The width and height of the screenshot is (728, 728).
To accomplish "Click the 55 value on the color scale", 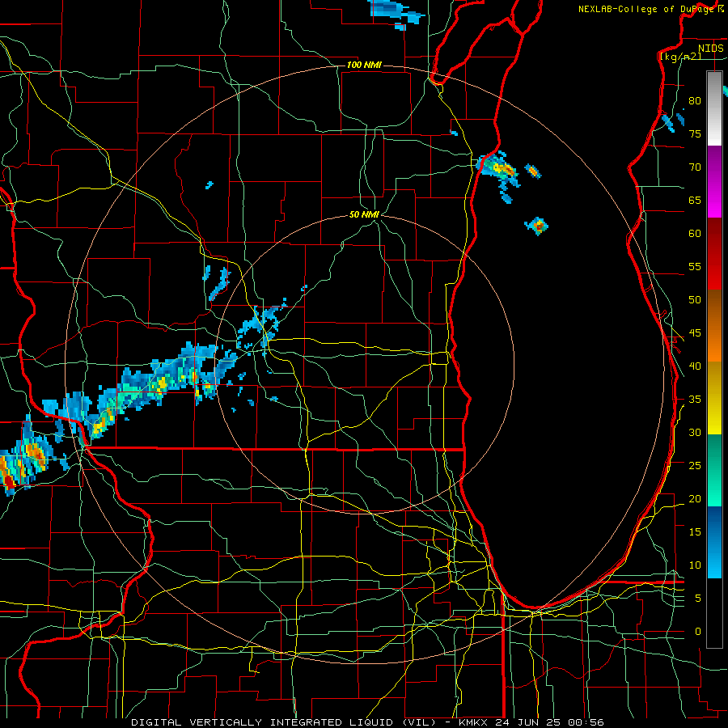I will click(x=695, y=266).
